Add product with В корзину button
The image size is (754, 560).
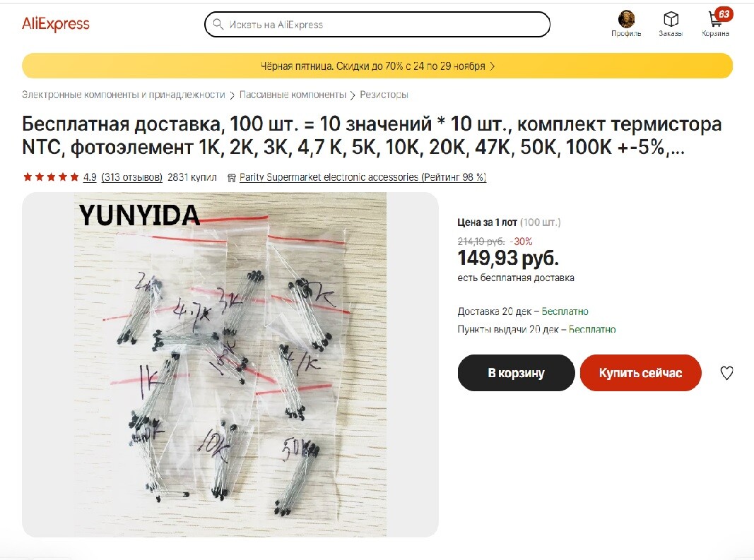[x=516, y=373]
